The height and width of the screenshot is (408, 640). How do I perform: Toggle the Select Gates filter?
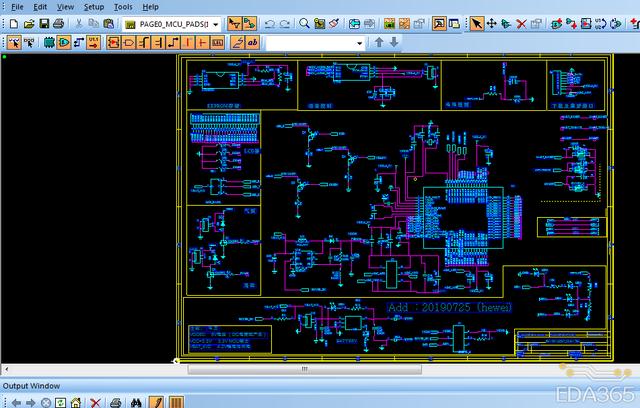click(64, 42)
